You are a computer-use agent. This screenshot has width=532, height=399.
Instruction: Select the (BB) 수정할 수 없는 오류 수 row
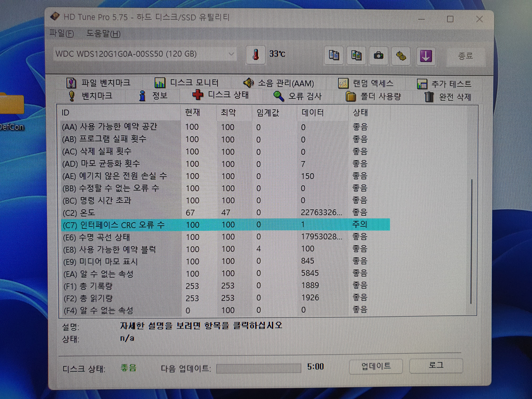pyautogui.click(x=225, y=188)
